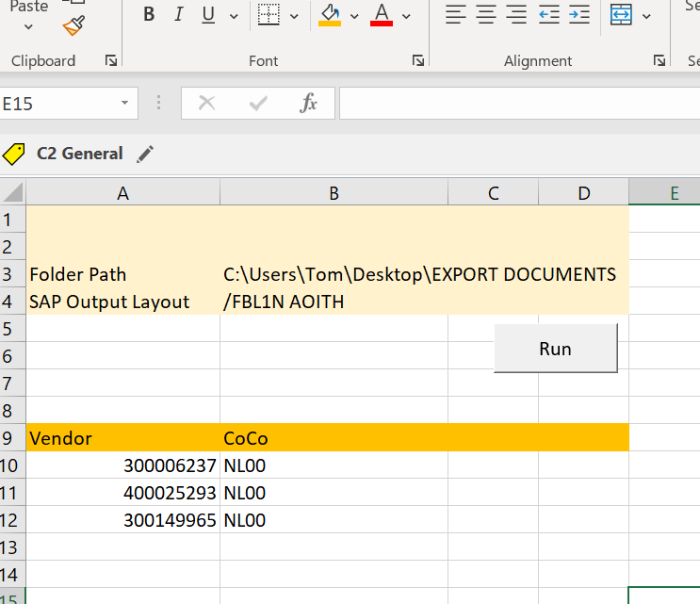Open Paste options dropdown arrow
The image size is (700, 604).
point(28,26)
